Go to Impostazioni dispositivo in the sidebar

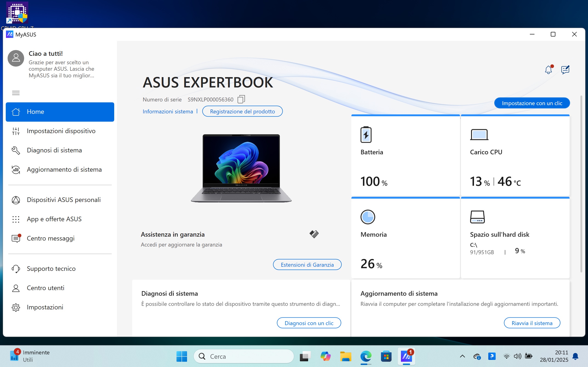61,131
